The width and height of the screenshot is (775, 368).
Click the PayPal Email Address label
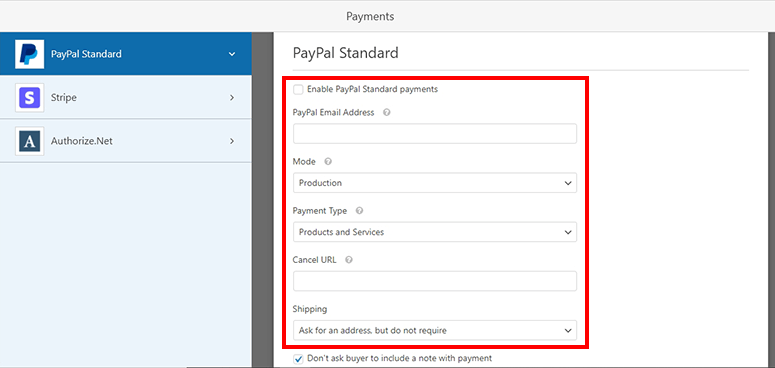click(334, 112)
